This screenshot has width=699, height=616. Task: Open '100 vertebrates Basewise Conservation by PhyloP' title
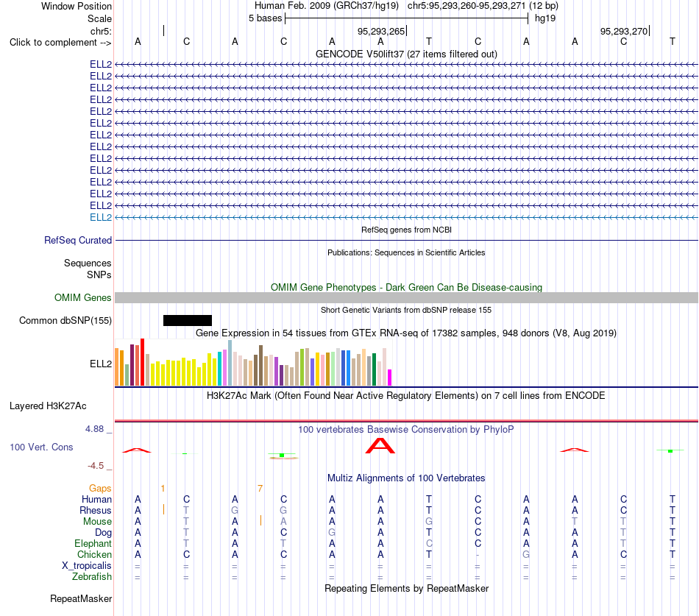pyautogui.click(x=406, y=430)
